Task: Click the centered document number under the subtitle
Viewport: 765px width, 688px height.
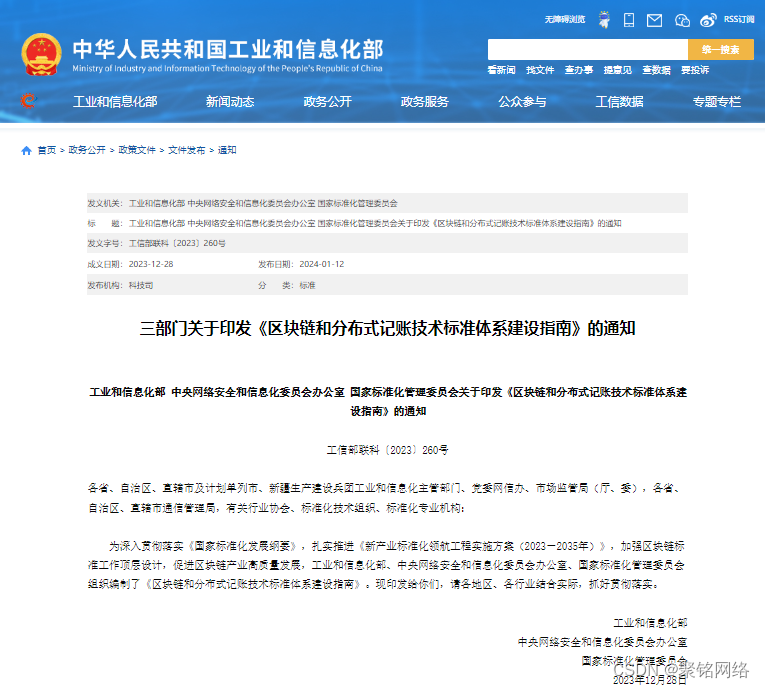Action: [x=387, y=450]
